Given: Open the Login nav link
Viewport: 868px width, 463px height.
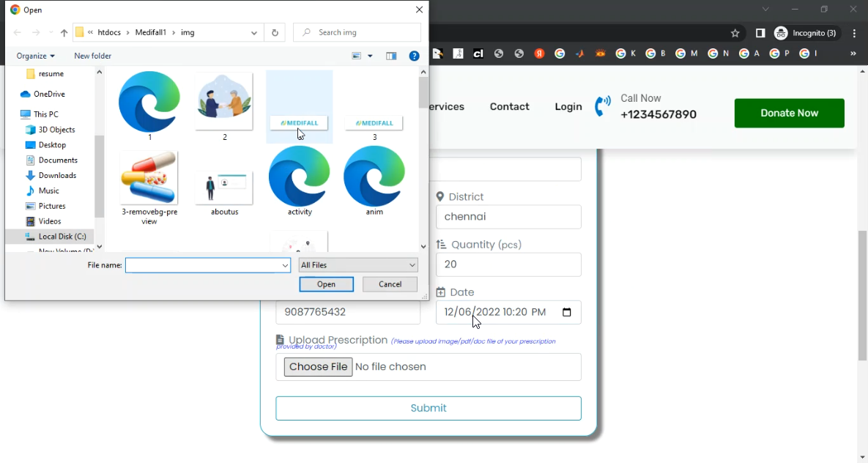Looking at the screenshot, I should (568, 107).
